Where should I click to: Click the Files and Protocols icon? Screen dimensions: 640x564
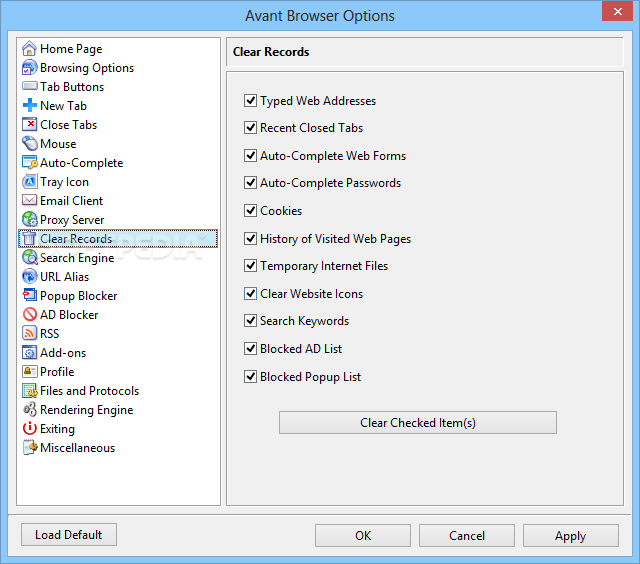coord(29,391)
